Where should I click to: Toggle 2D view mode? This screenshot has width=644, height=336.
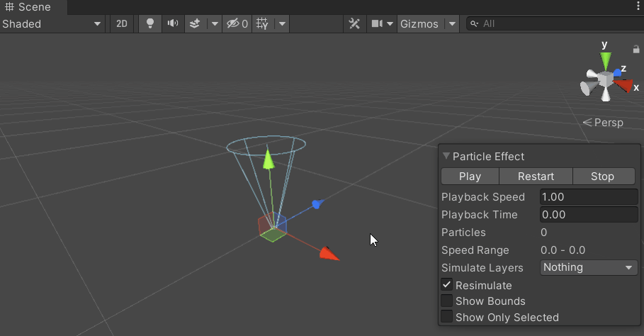point(122,24)
